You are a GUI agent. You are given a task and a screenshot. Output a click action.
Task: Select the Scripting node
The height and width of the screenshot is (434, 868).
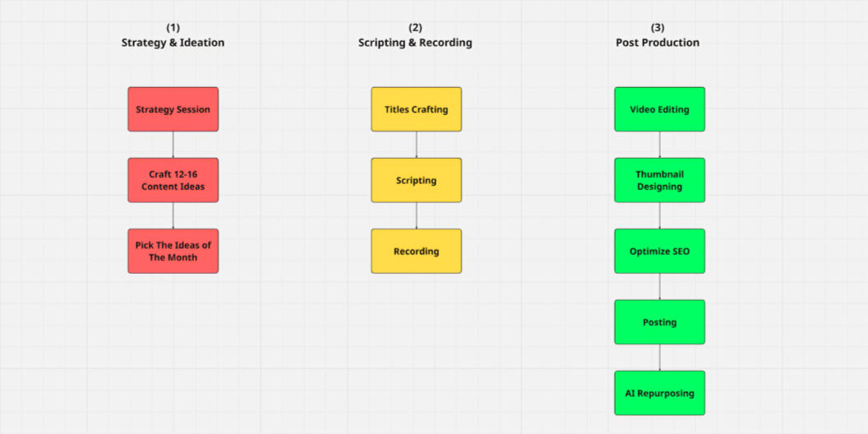(416, 180)
